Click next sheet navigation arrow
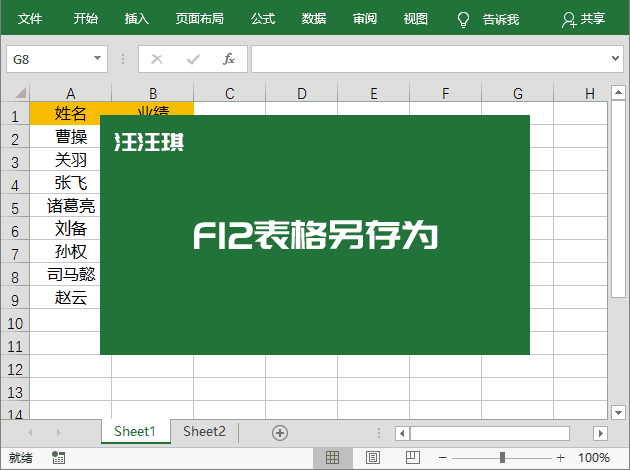Image resolution: width=630 pixels, height=470 pixels. coord(59,433)
